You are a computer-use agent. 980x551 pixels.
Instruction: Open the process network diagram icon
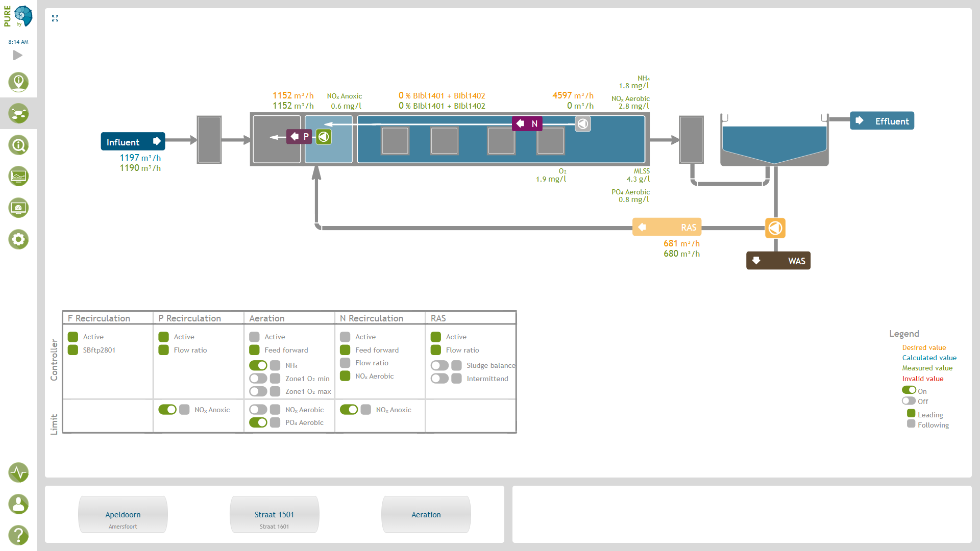point(18,113)
